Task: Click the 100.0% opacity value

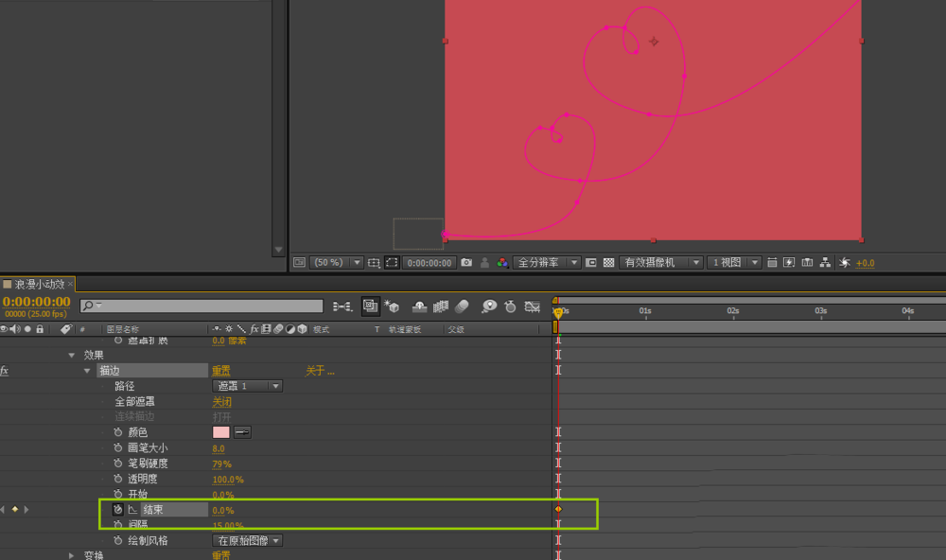Action: coord(228,480)
